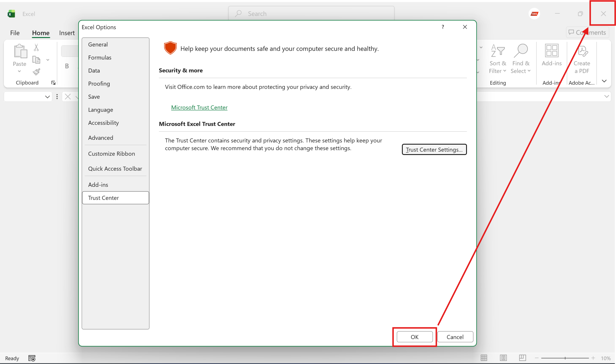Switch to Normal view in status bar
This screenshot has width=616, height=364.
point(484,358)
